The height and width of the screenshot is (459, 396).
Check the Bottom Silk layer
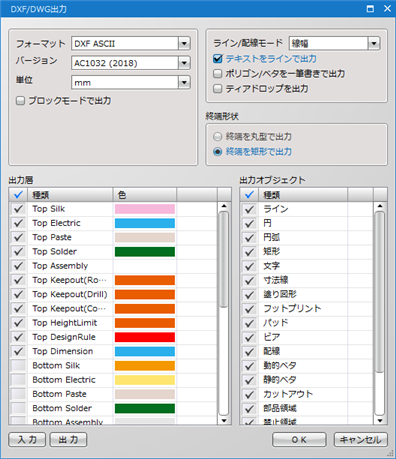coord(18,366)
